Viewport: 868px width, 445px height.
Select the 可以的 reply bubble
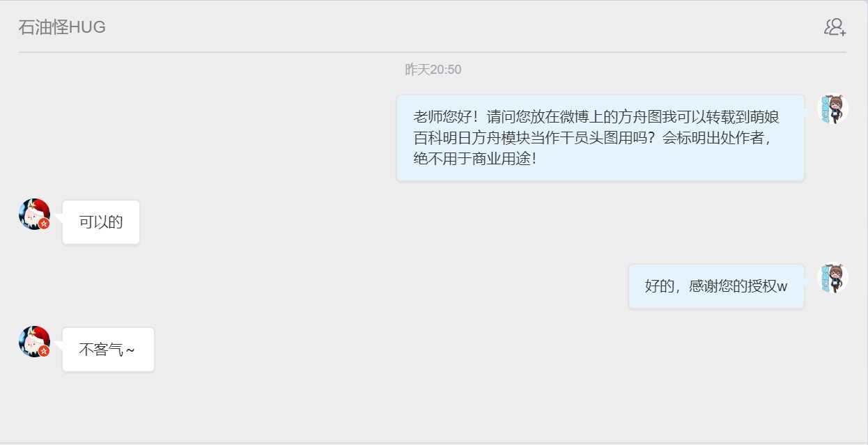101,222
